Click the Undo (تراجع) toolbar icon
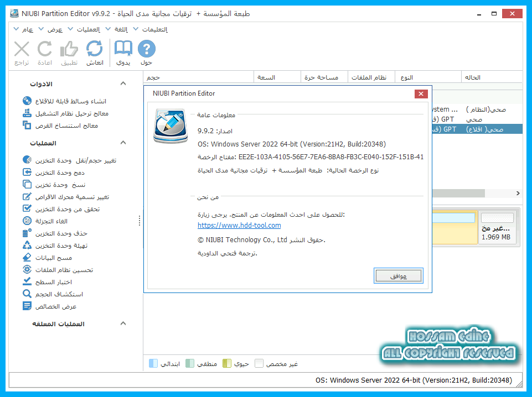This screenshot has height=397, width=532. tap(22, 49)
